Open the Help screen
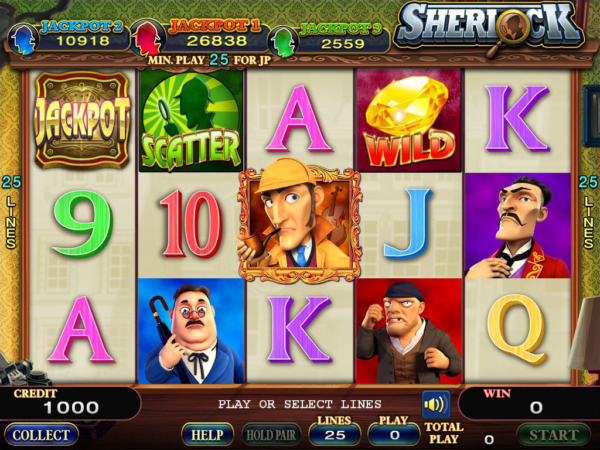600x450 pixels. [x=207, y=435]
